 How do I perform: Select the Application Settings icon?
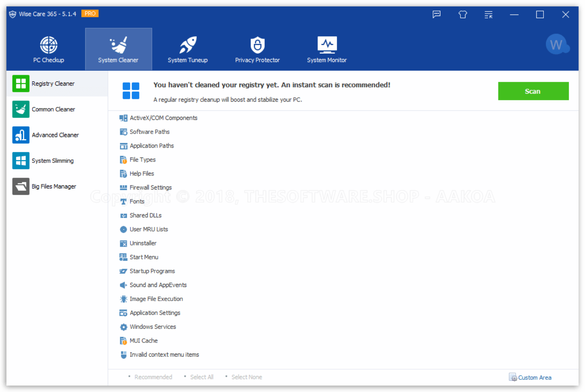pyautogui.click(x=123, y=313)
